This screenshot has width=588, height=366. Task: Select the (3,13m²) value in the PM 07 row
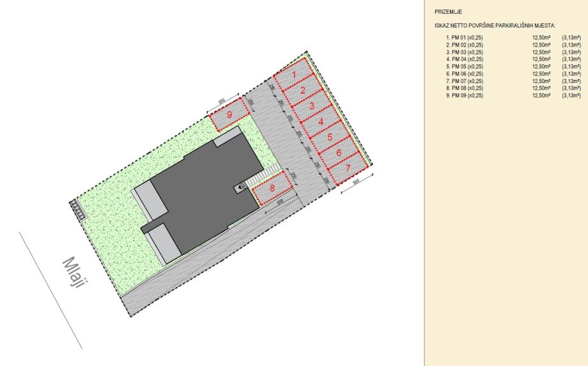tap(571, 81)
